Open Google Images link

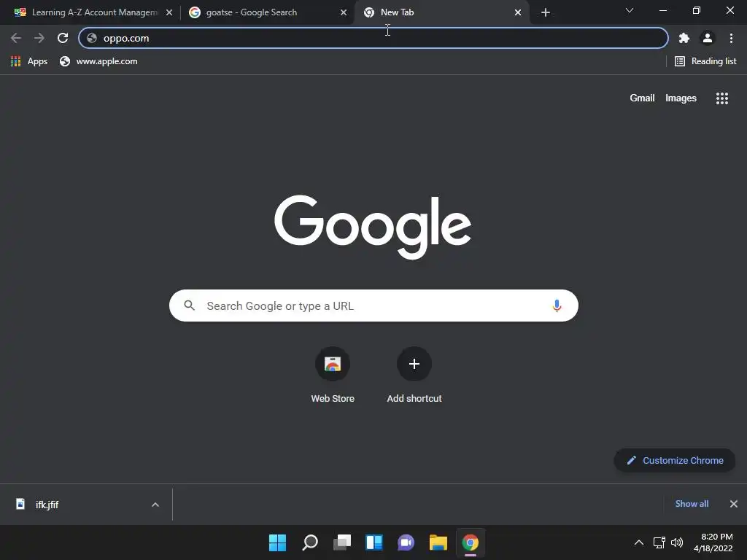(681, 98)
